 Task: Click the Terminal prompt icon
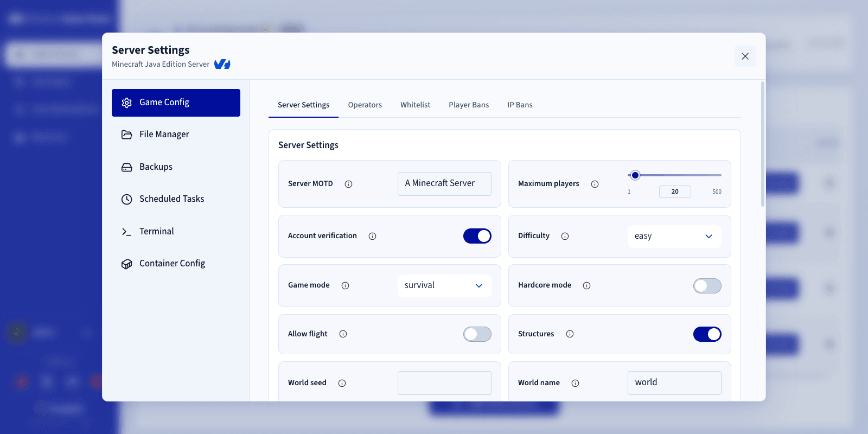tap(126, 232)
